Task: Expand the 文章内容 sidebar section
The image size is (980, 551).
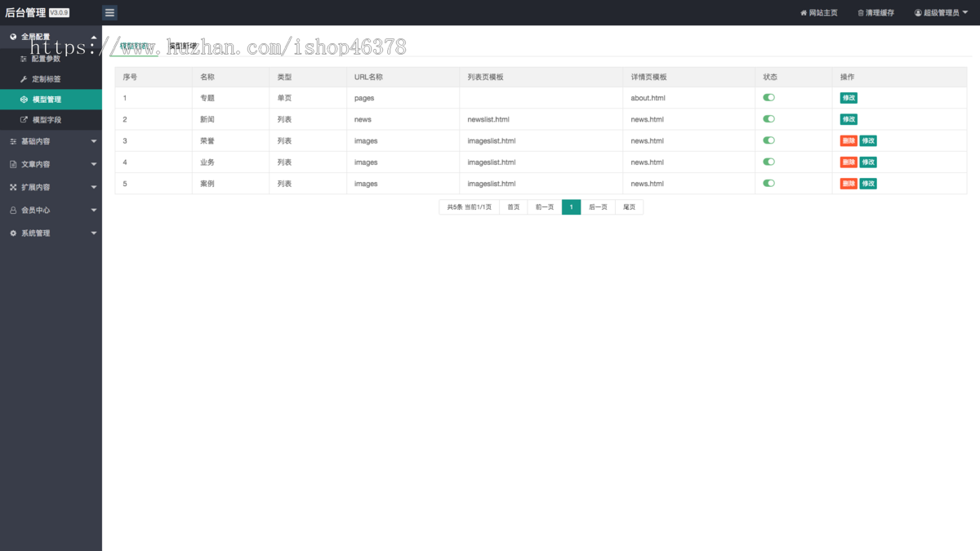Action: tap(51, 164)
